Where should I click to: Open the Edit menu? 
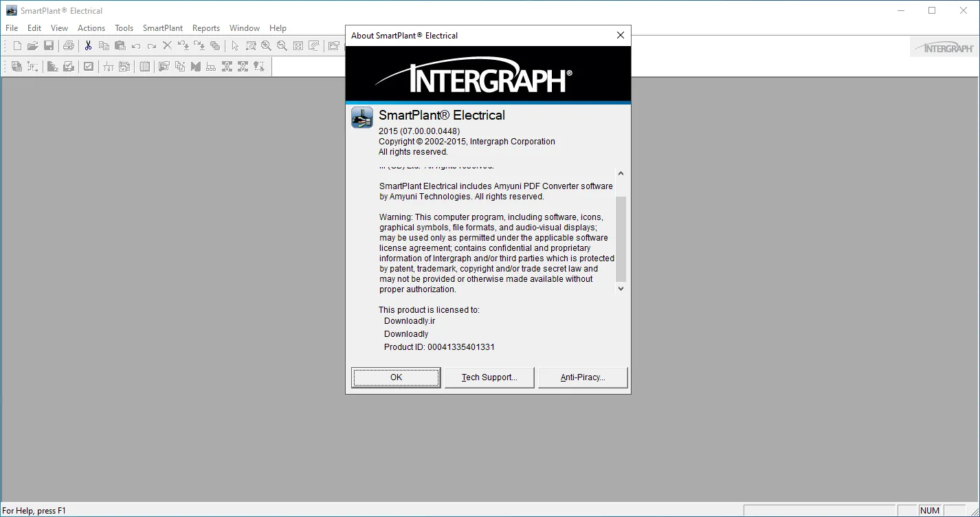[x=34, y=28]
